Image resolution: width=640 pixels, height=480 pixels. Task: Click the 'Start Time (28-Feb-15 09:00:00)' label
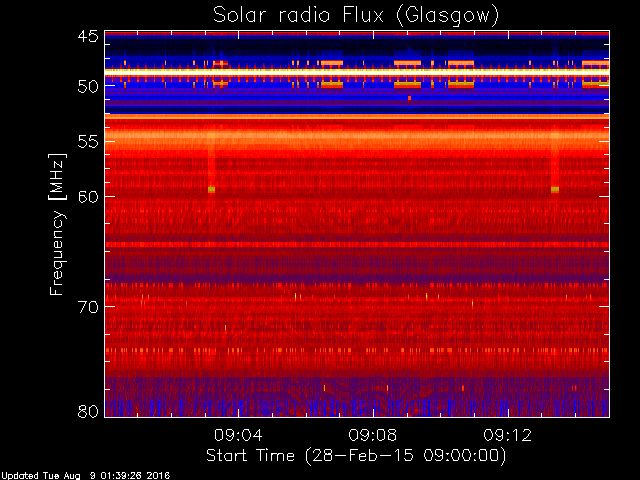click(356, 456)
